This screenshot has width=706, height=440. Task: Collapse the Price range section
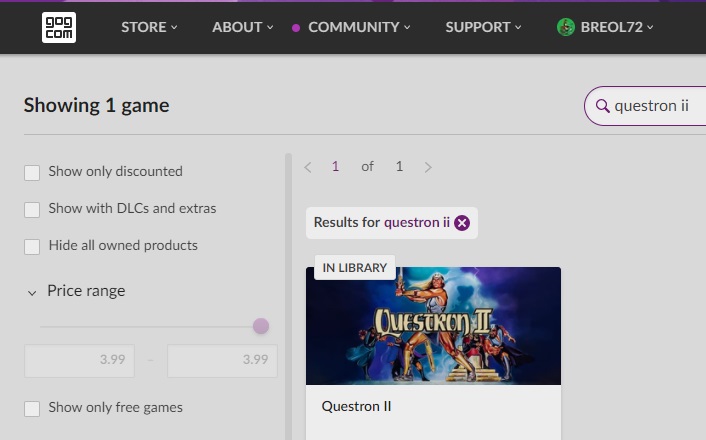click(32, 294)
